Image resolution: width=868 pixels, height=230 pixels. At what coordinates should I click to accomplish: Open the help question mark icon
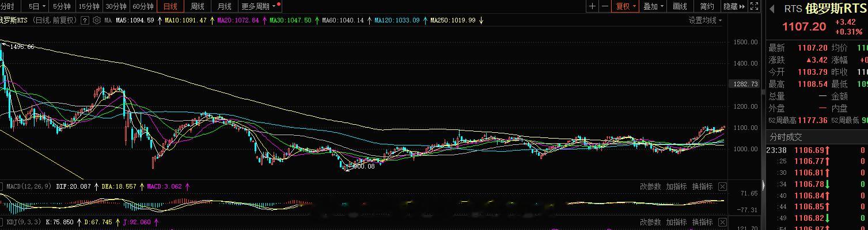[x=85, y=20]
